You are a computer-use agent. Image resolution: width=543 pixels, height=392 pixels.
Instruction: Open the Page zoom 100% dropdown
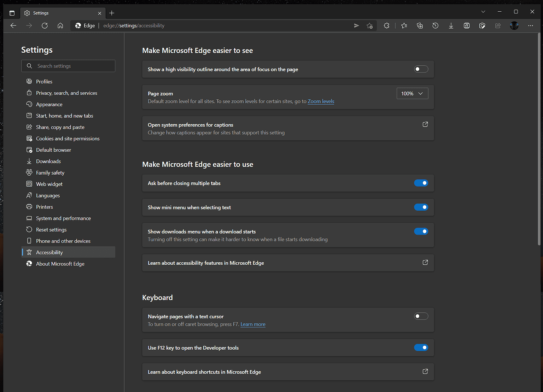click(412, 94)
